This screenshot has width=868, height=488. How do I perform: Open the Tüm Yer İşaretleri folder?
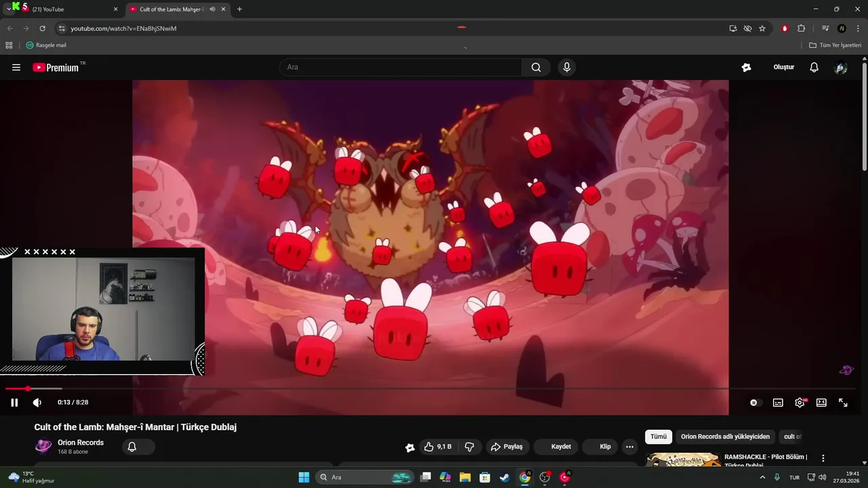point(835,45)
